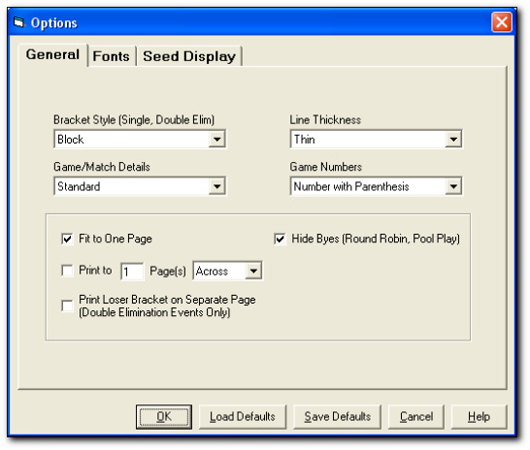The image size is (530, 450).
Task: Click the 'Standard' value in Game/Match Details
Action: tap(78, 186)
